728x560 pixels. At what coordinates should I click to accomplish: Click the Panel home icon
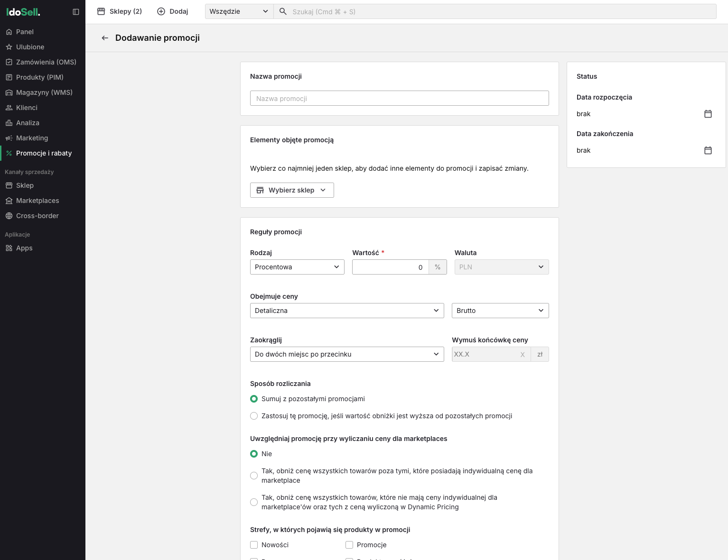pos(9,32)
